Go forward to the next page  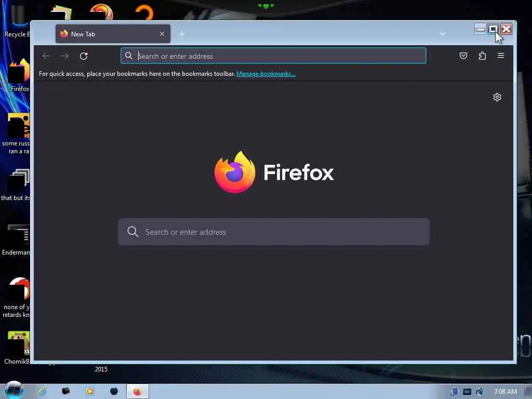tap(65, 56)
